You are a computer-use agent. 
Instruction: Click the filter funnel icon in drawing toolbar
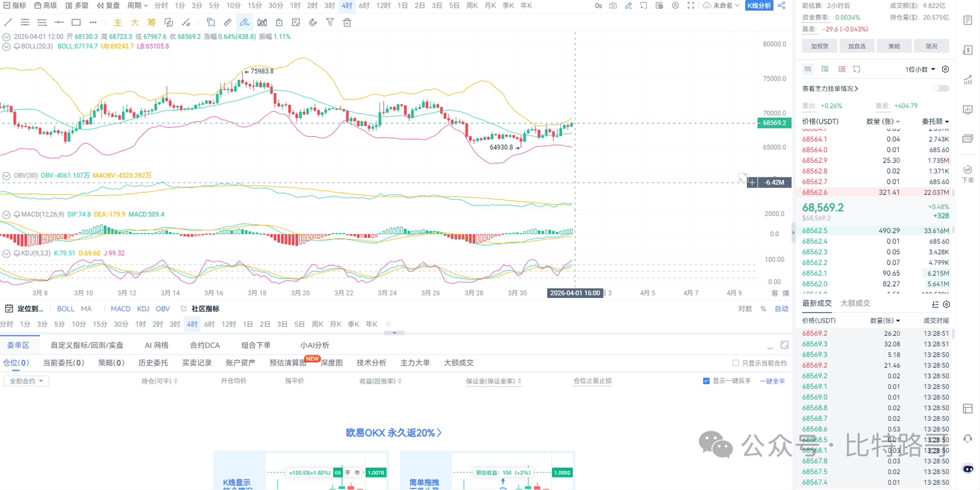[x=330, y=22]
